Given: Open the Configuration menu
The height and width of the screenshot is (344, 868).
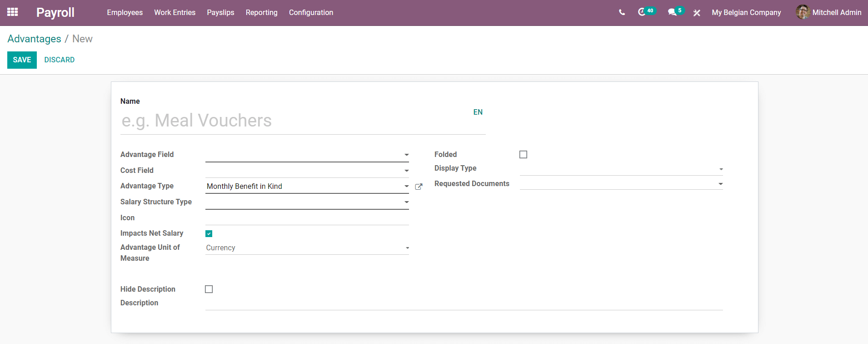Looking at the screenshot, I should pyautogui.click(x=311, y=13).
